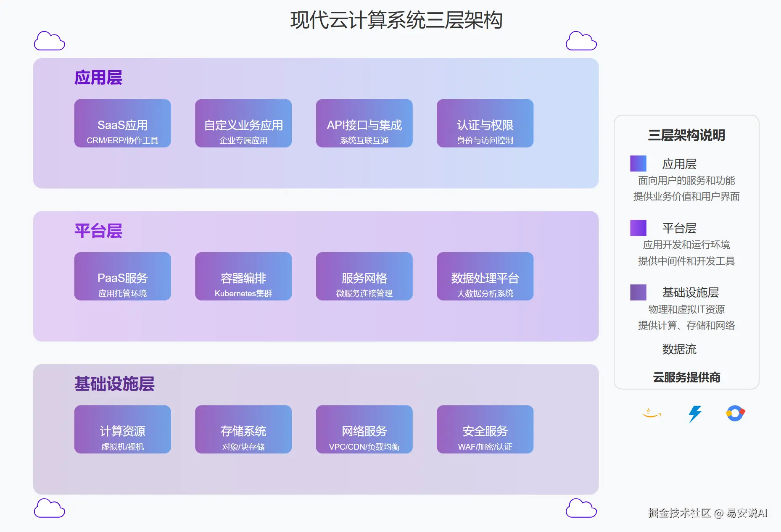Click the legend label 平台层 beside its swatch
The image size is (781, 532).
click(679, 228)
